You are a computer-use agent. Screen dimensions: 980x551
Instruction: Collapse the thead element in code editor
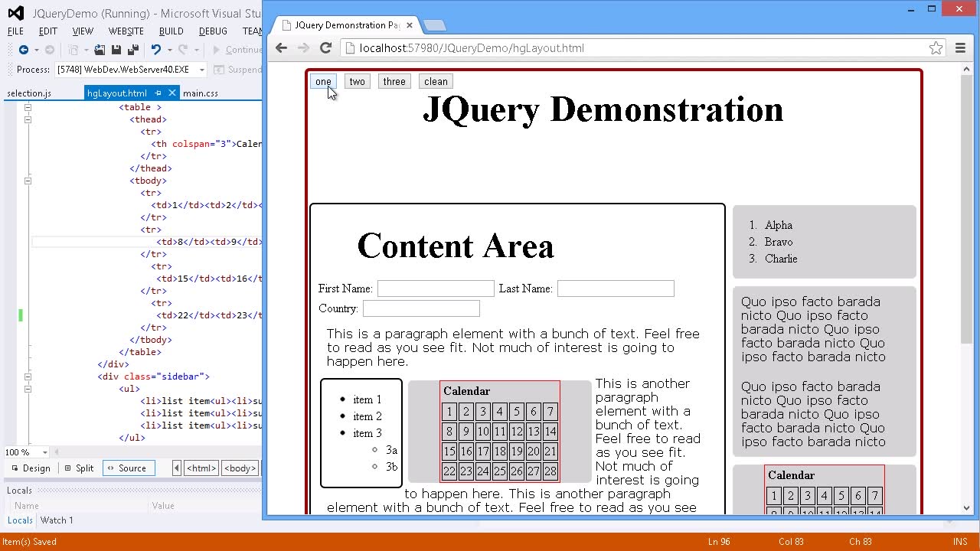pos(28,119)
